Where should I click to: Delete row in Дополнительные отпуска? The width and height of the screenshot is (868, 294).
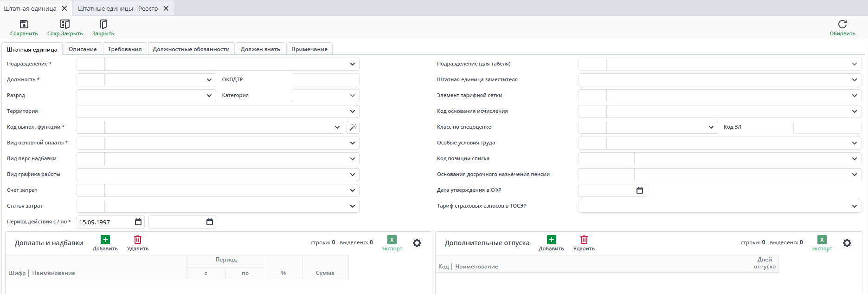click(x=584, y=240)
